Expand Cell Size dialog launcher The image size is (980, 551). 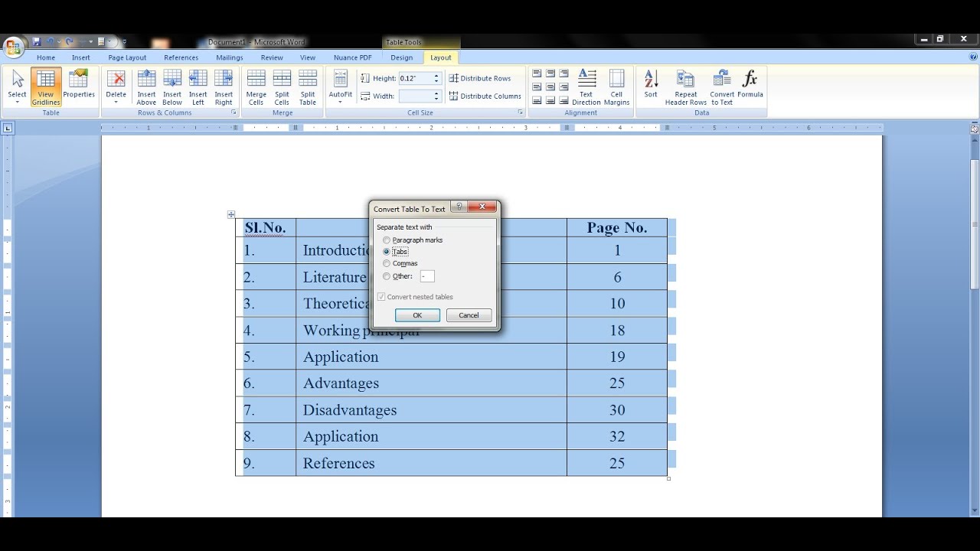point(521,112)
